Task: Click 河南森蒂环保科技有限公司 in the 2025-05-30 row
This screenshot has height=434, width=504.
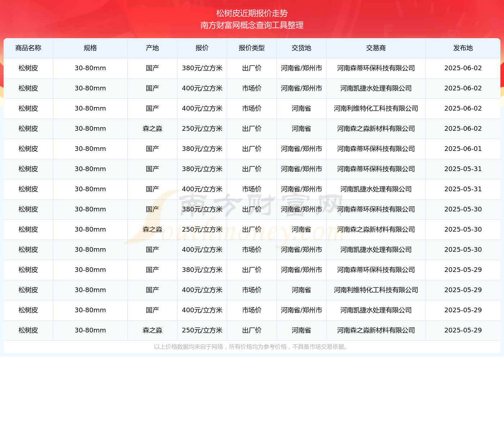Action: (376, 209)
